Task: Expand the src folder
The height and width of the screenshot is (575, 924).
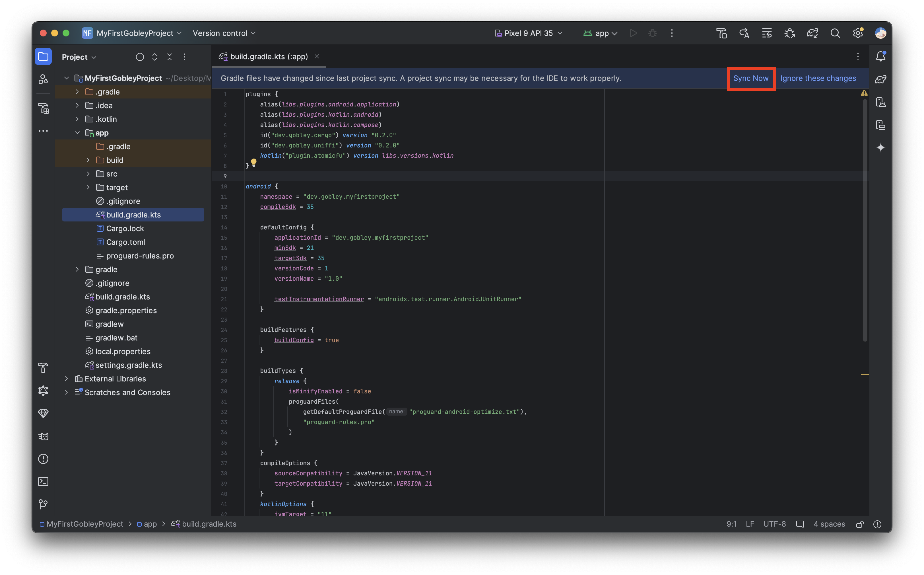Action: point(88,174)
